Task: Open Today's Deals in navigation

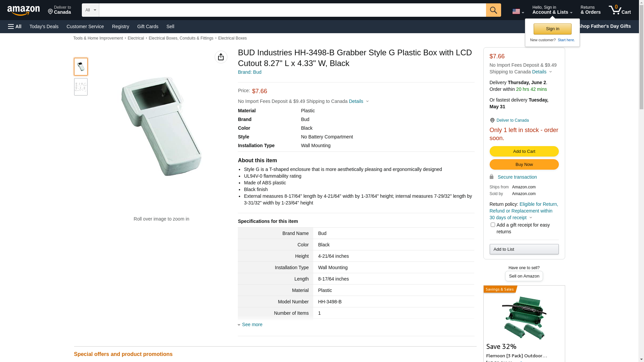Action: (44, 26)
